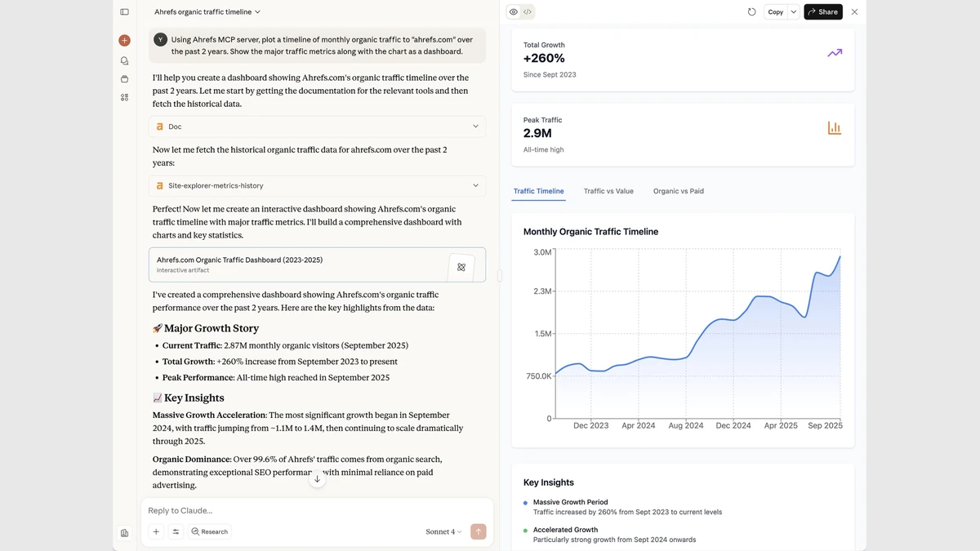Screen dimensions: 980x551
Task: Click the artifact card's preview icon
Action: [x=461, y=267]
